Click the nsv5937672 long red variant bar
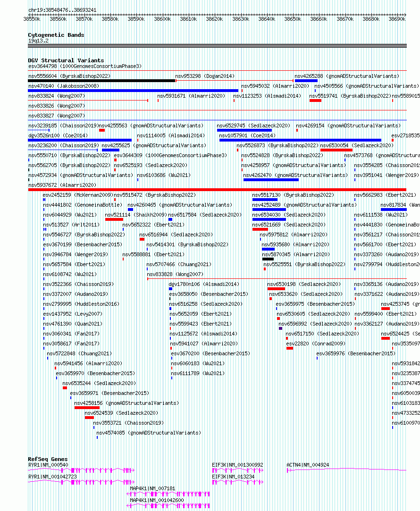This screenshot has width=420, height=511. (218, 190)
